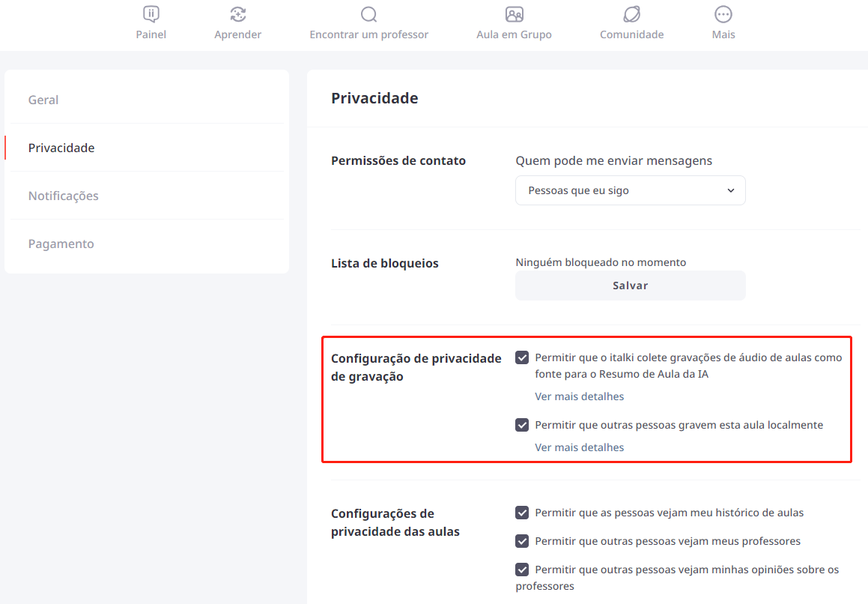Uncheck allowing italki to collect audio recordings
The height and width of the screenshot is (604, 868).
coord(522,357)
